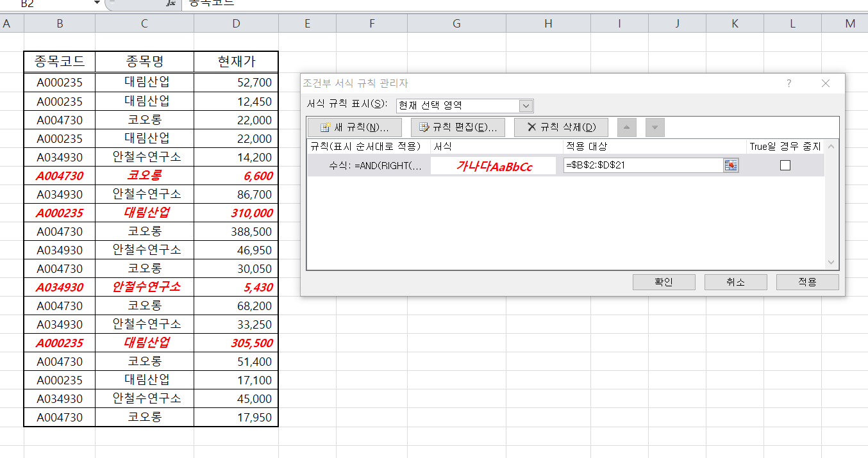Expand the 서식 규칙 표시 dropdown
868x458 pixels.
point(526,106)
